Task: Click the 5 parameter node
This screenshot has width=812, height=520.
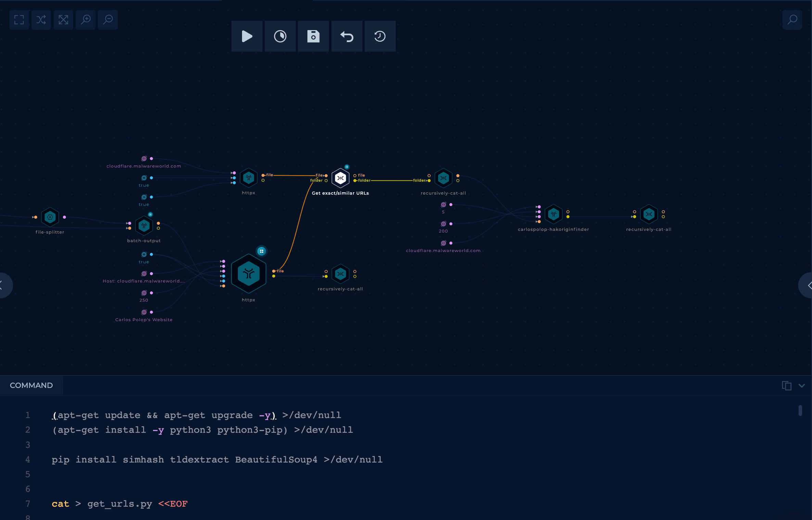Action: (x=443, y=205)
